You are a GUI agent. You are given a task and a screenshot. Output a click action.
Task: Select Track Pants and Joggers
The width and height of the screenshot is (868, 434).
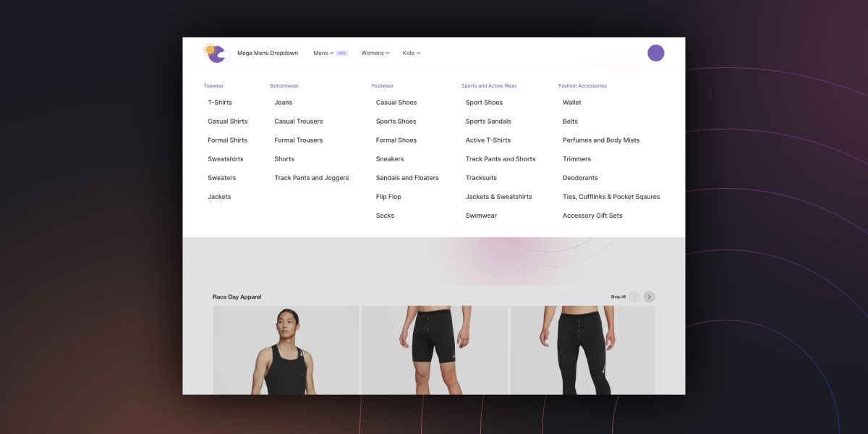click(312, 178)
